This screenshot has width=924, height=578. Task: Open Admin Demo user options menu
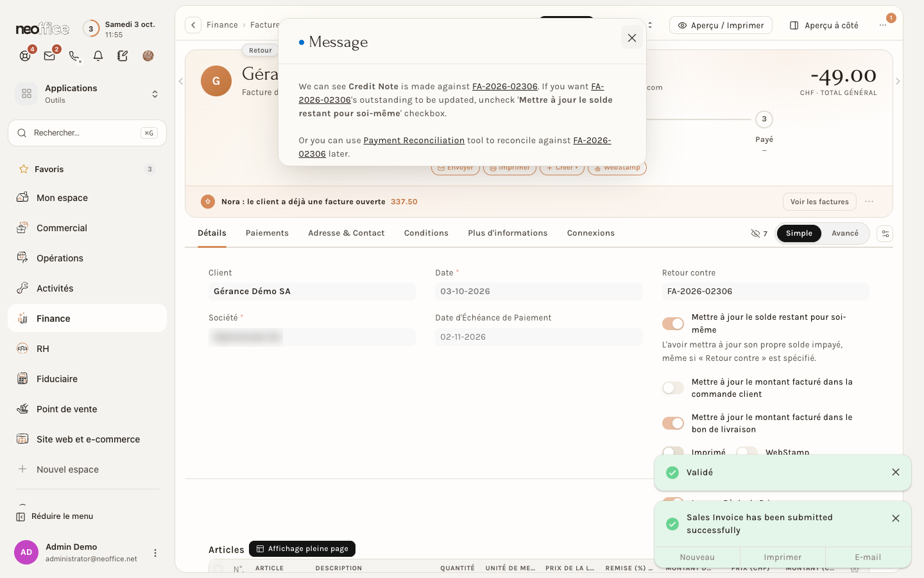(155, 553)
